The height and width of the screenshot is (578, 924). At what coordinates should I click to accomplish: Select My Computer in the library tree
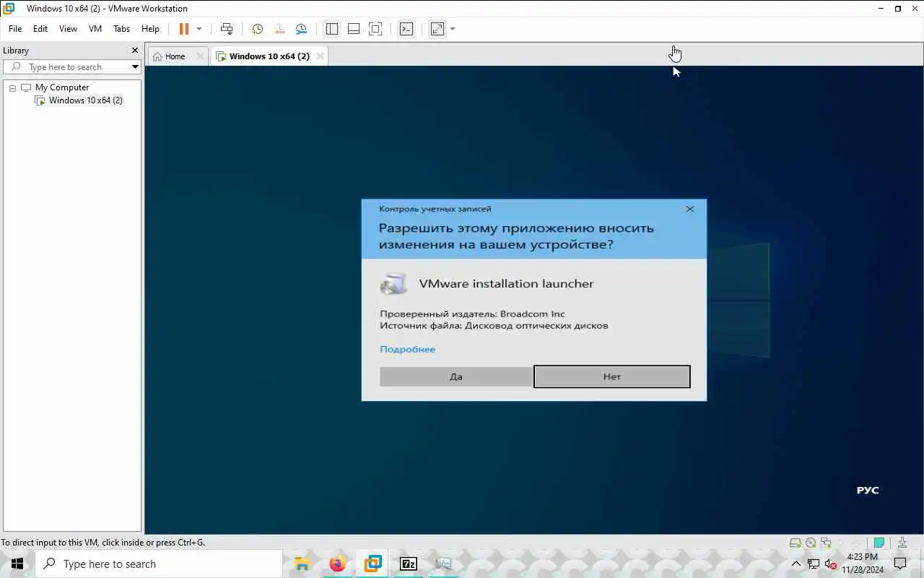tap(62, 87)
